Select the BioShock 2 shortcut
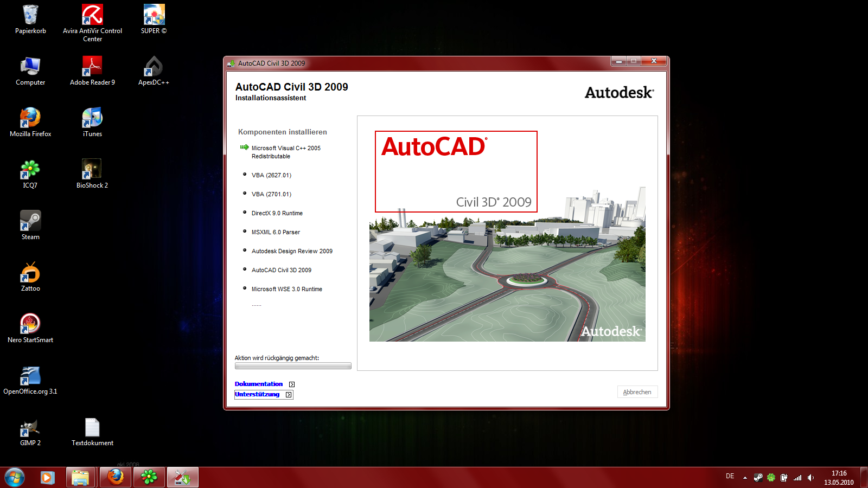 coord(92,174)
